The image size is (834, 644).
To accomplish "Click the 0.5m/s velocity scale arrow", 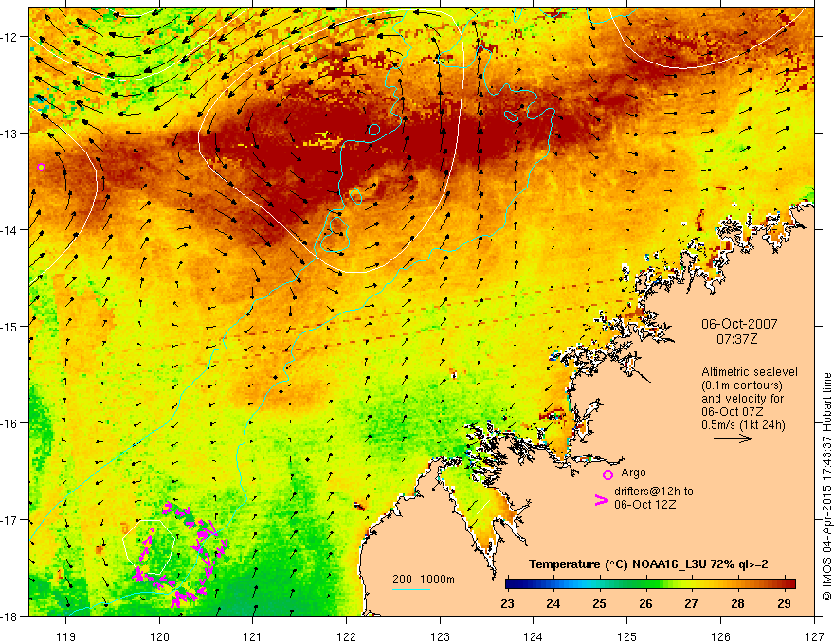I will (733, 438).
